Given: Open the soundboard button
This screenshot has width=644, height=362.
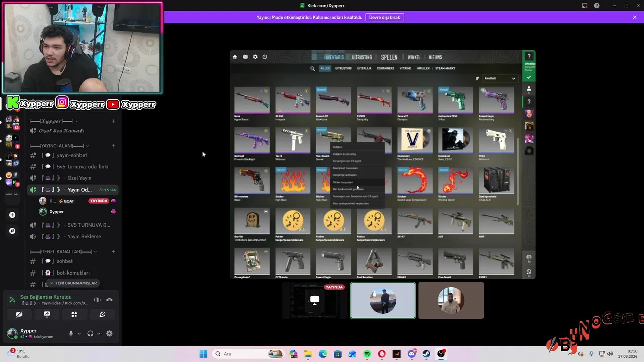Looking at the screenshot, I should pos(102,314).
